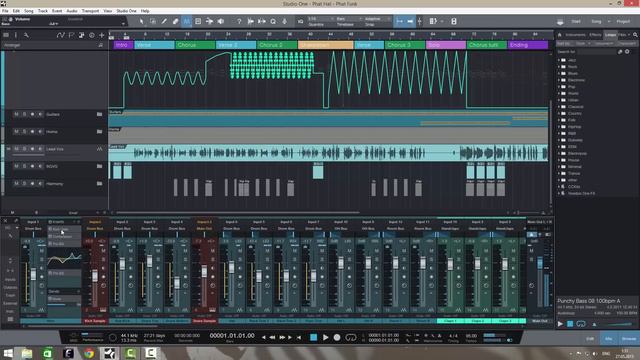Mute the BGVS track
640x360 pixels.
coord(16,166)
